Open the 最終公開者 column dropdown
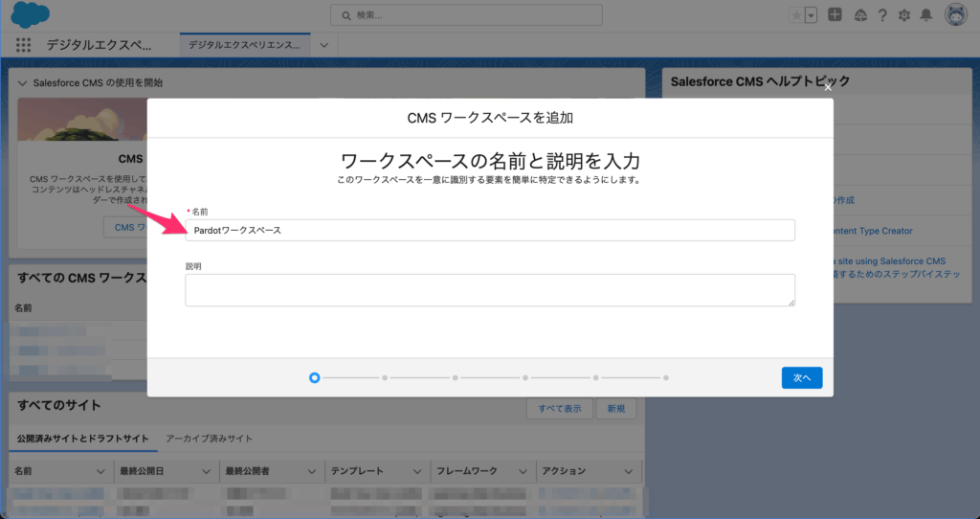Image resolution: width=980 pixels, height=519 pixels. point(312,471)
